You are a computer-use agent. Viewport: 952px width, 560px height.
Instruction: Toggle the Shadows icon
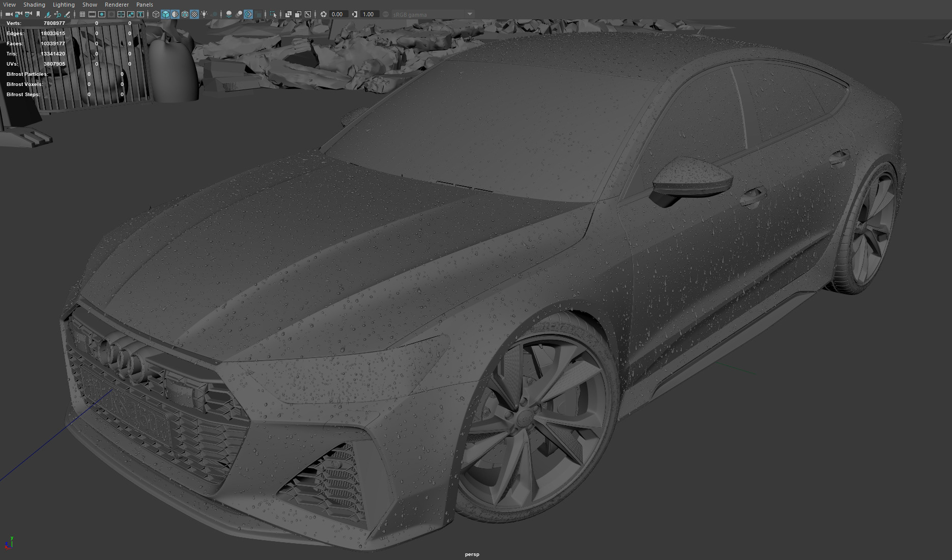pos(215,14)
